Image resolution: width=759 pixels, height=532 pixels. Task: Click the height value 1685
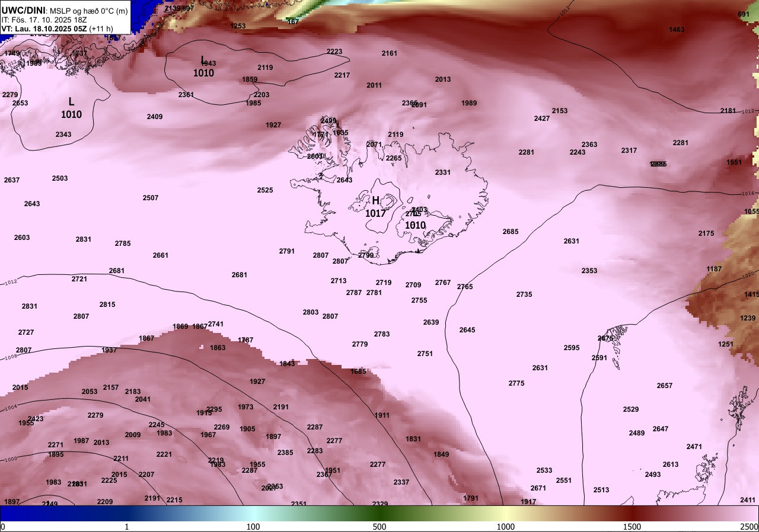358,372
